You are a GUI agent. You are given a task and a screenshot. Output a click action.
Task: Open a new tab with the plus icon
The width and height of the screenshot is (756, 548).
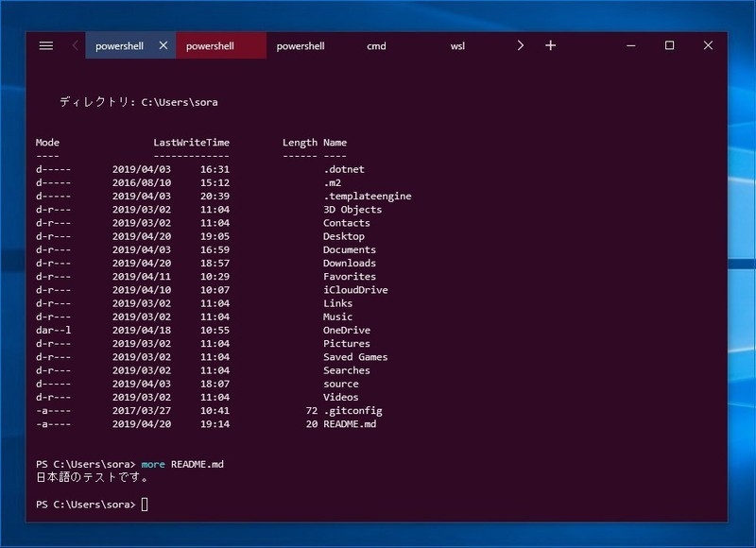pos(550,44)
